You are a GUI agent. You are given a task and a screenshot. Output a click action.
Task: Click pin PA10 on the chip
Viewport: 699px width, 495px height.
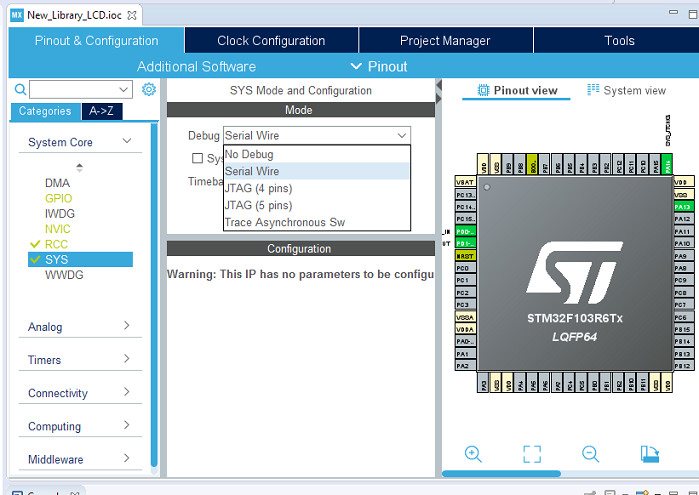(x=683, y=243)
